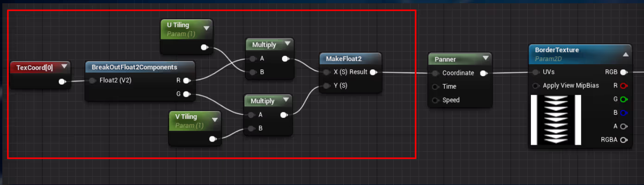The image size is (644, 185).
Task: Select the Panner node title
Action: (445, 59)
